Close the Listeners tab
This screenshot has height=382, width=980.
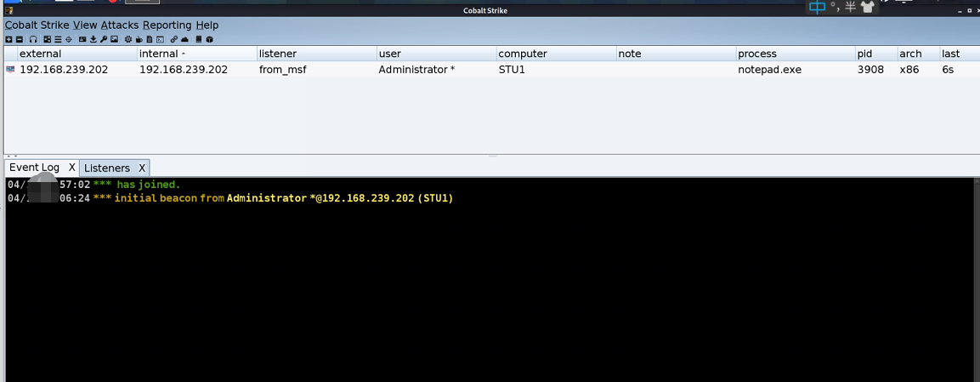[142, 168]
